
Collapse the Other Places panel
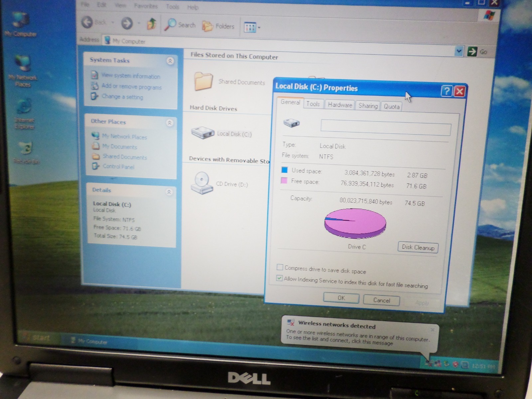point(170,123)
